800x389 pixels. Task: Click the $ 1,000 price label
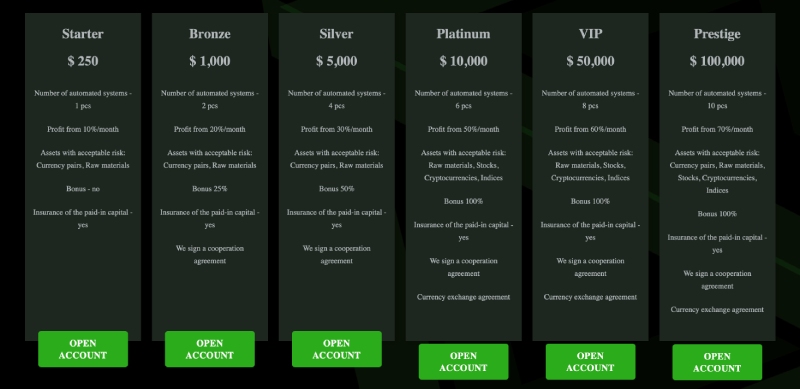tap(210, 61)
